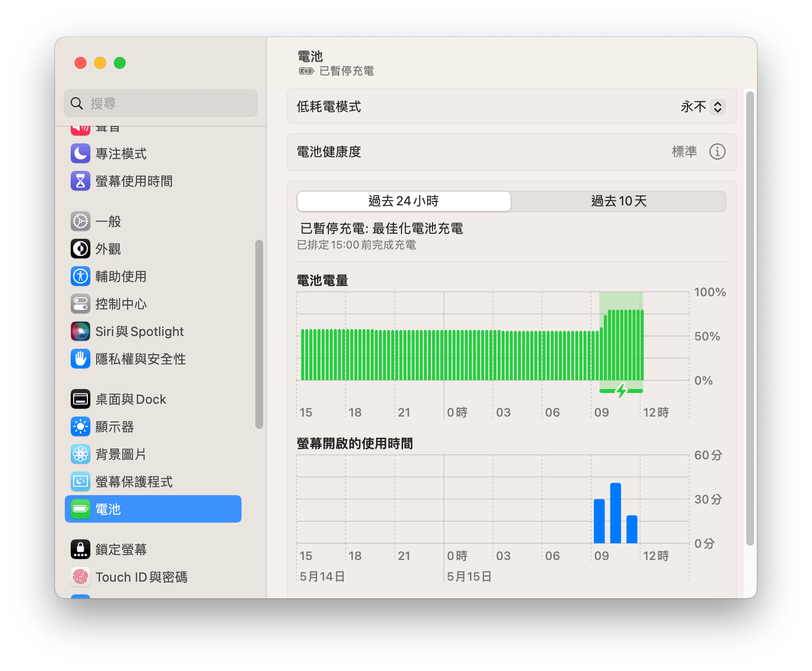The image size is (812, 671).
Task: Open Appearance (外觀) settings icon
Action: point(81,249)
